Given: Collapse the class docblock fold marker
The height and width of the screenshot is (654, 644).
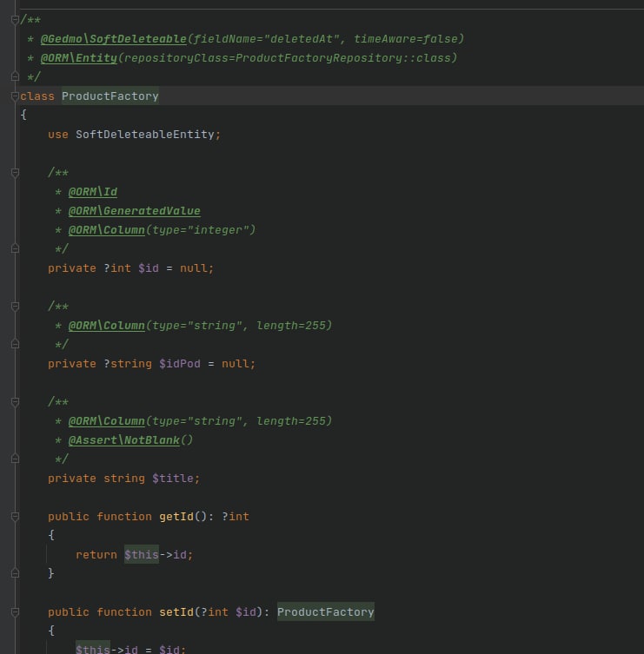Looking at the screenshot, I should (x=15, y=20).
